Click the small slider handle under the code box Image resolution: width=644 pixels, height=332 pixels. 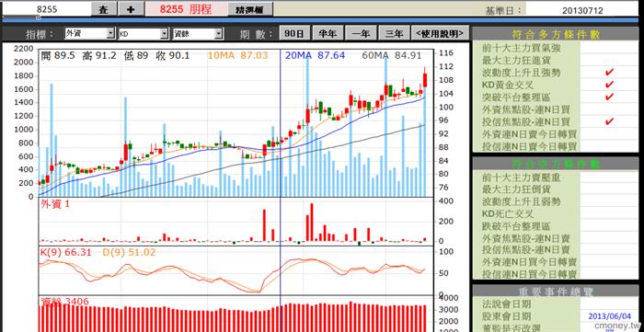[38, 17]
